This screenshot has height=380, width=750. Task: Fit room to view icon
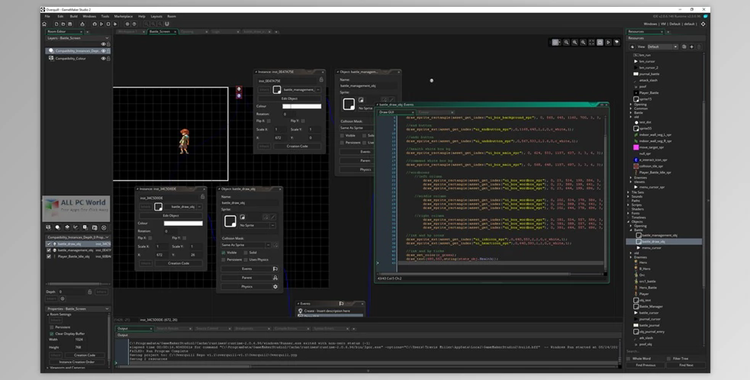pyautogui.click(x=592, y=42)
